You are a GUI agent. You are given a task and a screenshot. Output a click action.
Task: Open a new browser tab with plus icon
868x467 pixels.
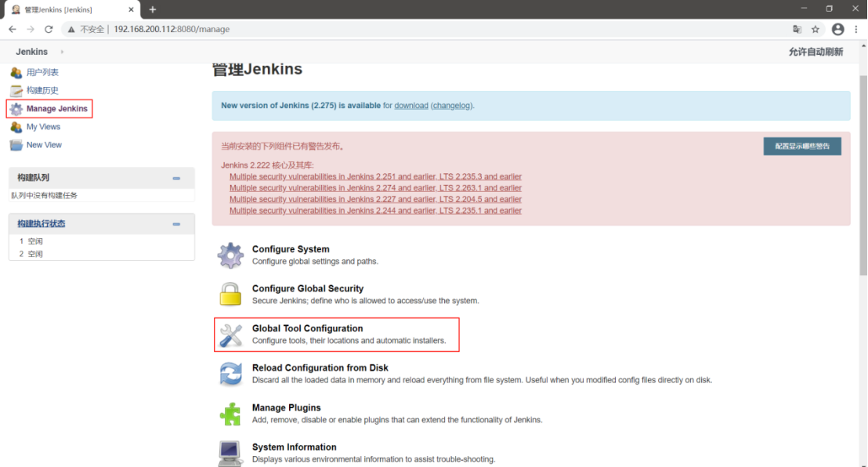click(152, 9)
